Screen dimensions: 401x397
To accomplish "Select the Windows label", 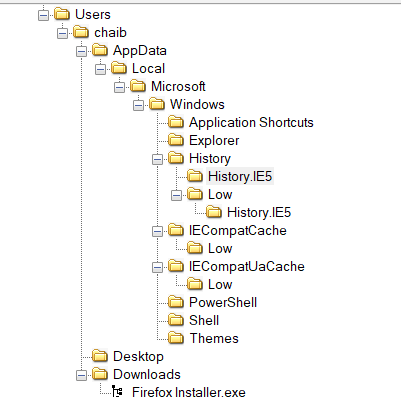I will pyautogui.click(x=197, y=105).
